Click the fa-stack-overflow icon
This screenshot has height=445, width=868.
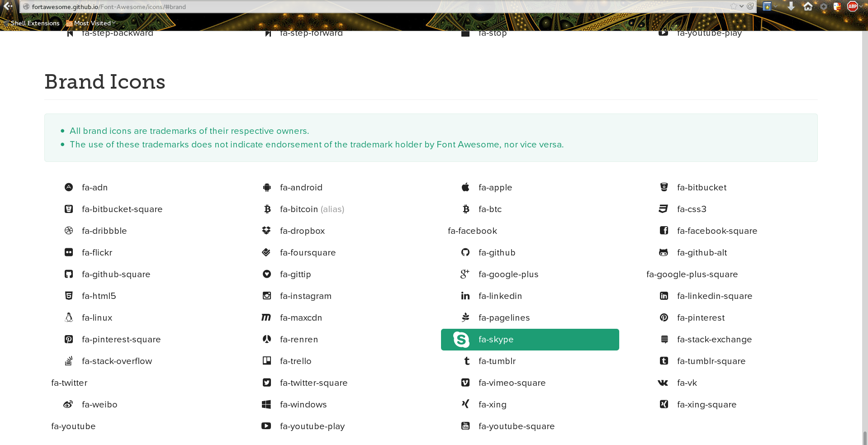pos(69,361)
